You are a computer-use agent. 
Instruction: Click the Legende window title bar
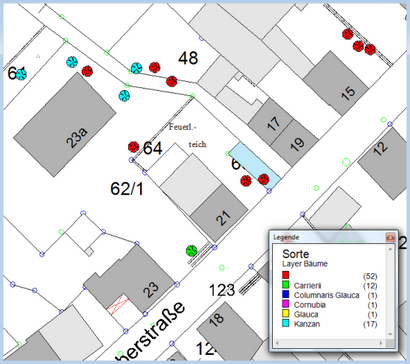[x=328, y=237]
